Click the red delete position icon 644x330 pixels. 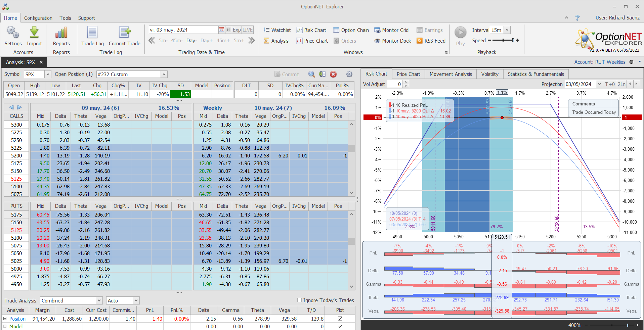coord(333,74)
